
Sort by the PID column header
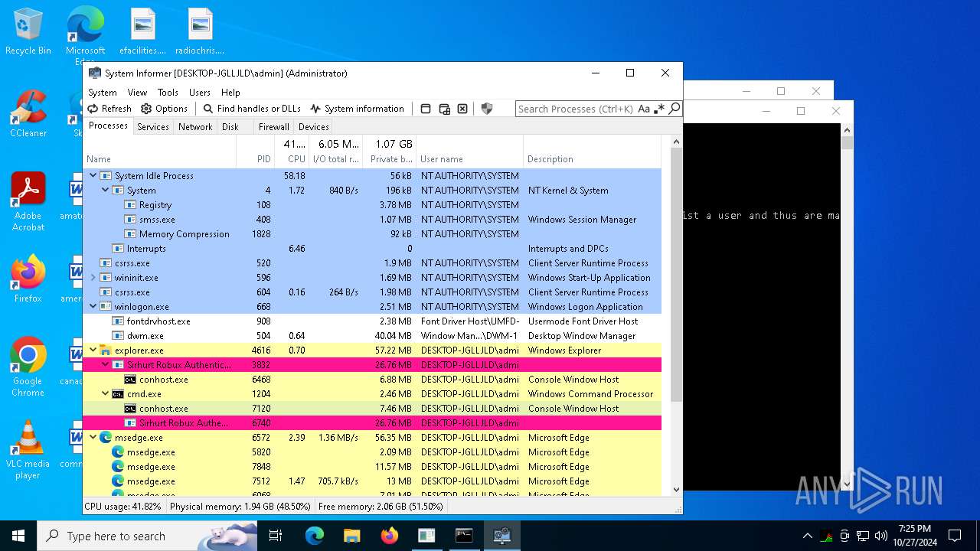click(x=255, y=159)
